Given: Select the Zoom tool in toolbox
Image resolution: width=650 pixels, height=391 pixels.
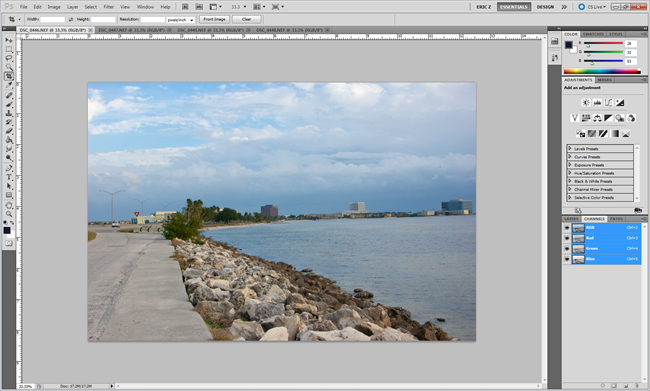Looking at the screenshot, I should [9, 214].
